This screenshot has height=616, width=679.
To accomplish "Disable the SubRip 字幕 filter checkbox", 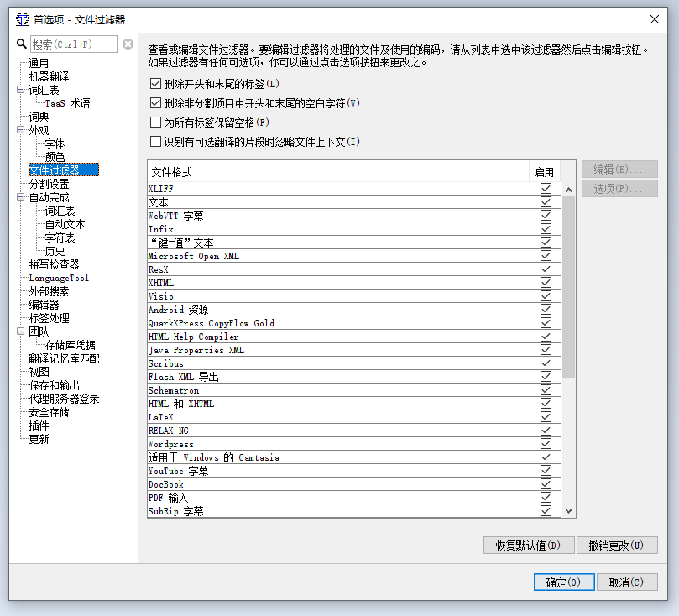I will 546,510.
